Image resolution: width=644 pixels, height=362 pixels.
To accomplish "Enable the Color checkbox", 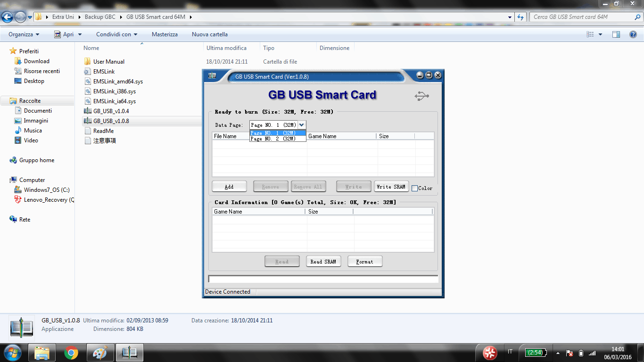I will pyautogui.click(x=414, y=188).
